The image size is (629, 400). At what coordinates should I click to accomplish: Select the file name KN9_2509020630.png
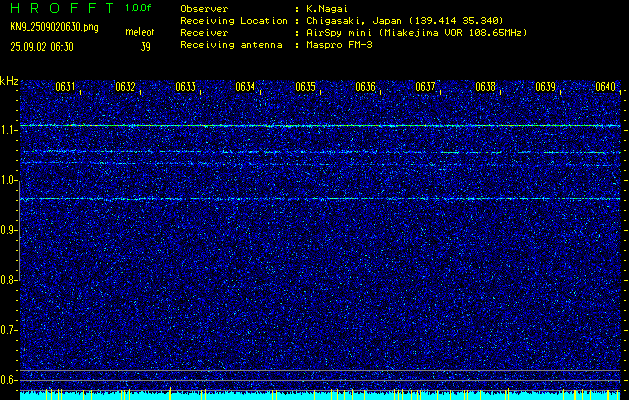click(x=54, y=27)
